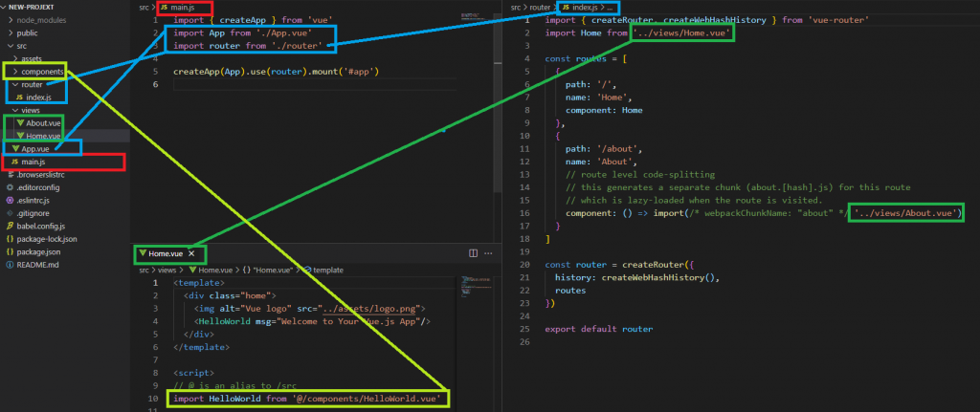This screenshot has width=980, height=412.
Task: Click the empty line 6 in main.js
Action: coord(313,84)
